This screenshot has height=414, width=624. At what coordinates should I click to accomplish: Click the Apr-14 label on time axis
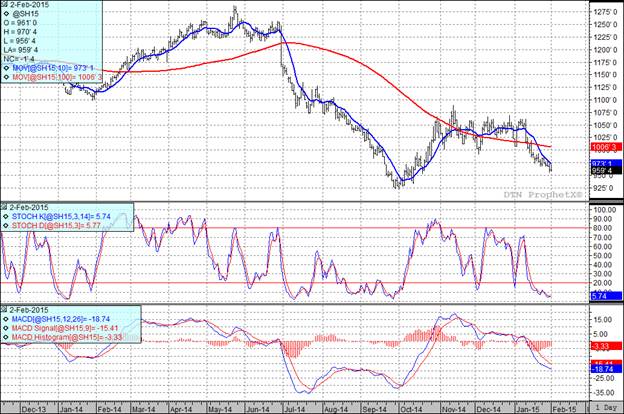[x=181, y=409]
